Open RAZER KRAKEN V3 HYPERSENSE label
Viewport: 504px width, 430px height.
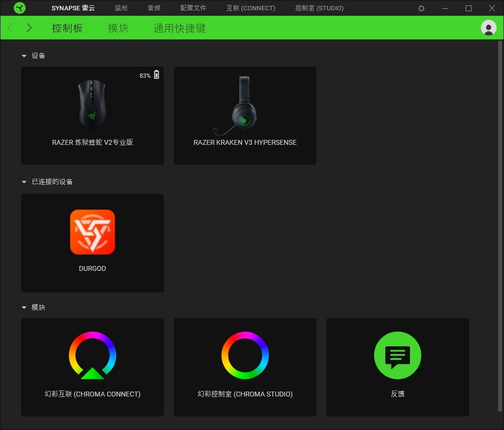pos(245,142)
